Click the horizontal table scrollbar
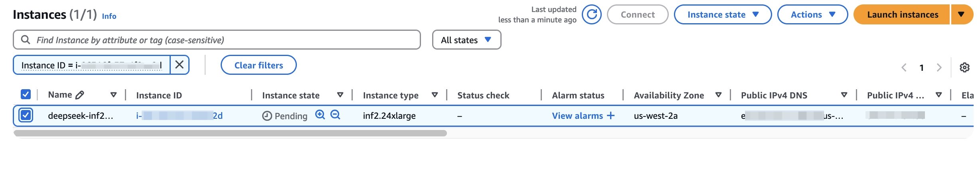 230,133
